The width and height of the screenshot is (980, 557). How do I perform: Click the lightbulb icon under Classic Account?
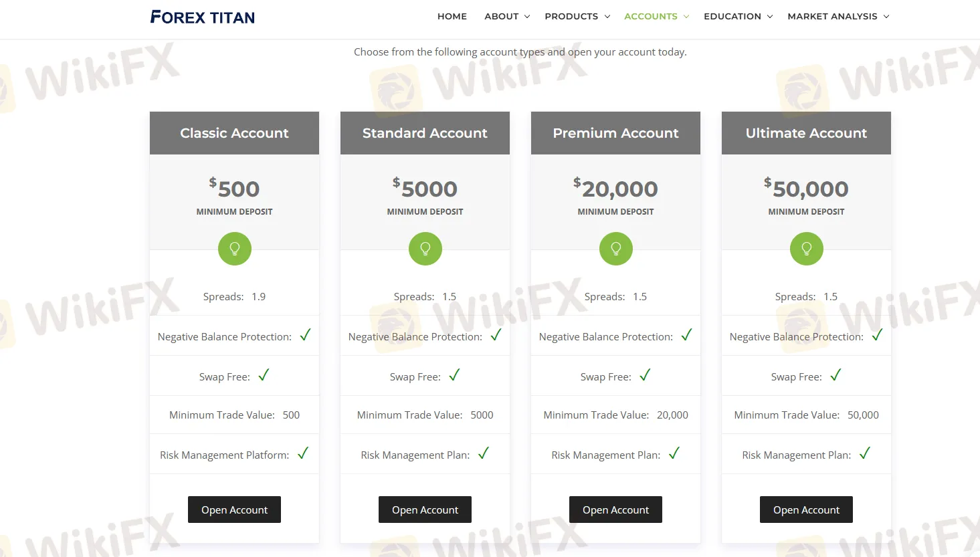(x=234, y=248)
